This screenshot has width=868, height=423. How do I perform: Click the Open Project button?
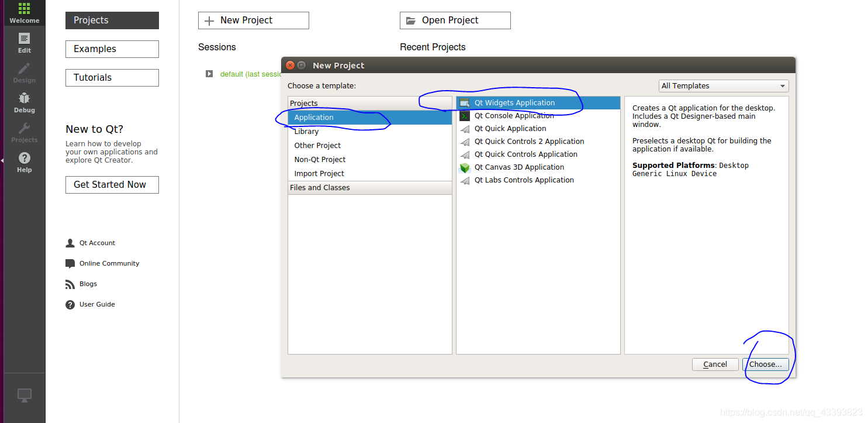click(x=455, y=20)
